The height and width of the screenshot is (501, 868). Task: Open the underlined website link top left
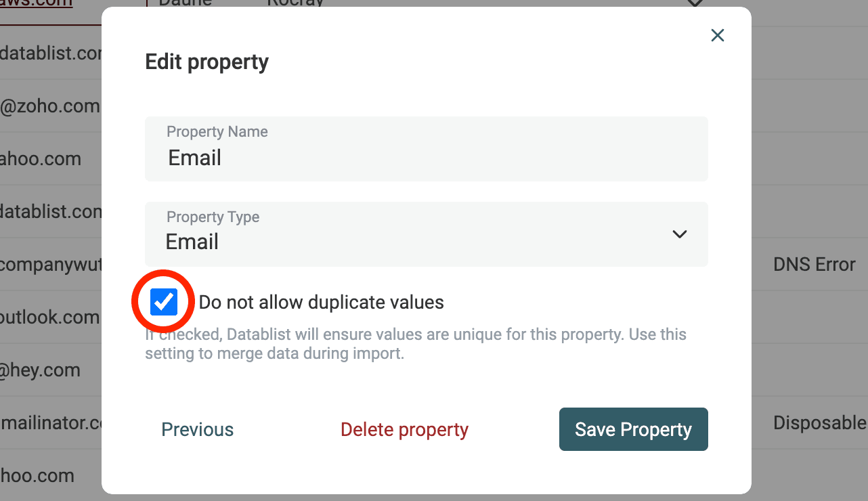[34, 3]
